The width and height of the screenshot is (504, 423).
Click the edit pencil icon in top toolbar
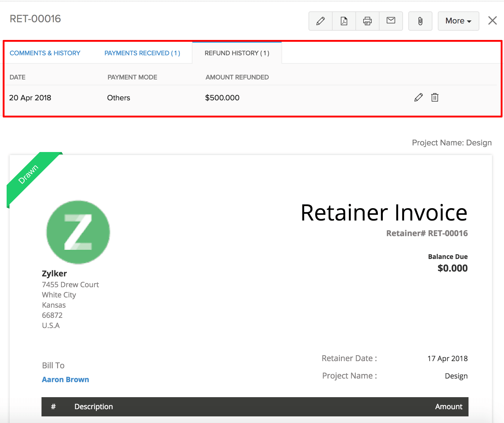pyautogui.click(x=321, y=21)
